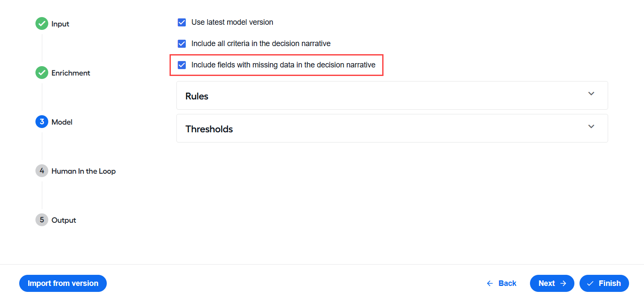Click the green checkmark icon beside Input
This screenshot has width=644, height=300.
click(42, 24)
